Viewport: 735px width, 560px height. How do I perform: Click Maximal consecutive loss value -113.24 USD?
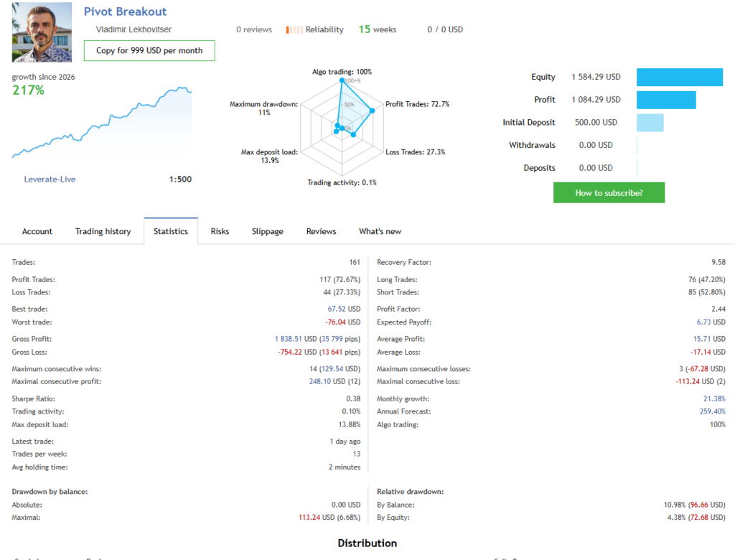tap(695, 382)
